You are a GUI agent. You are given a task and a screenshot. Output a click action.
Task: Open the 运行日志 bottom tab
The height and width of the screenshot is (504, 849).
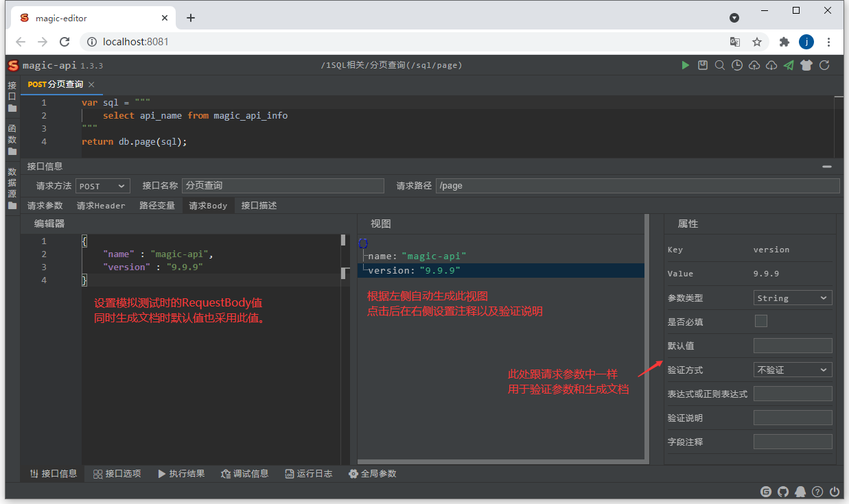click(x=309, y=473)
